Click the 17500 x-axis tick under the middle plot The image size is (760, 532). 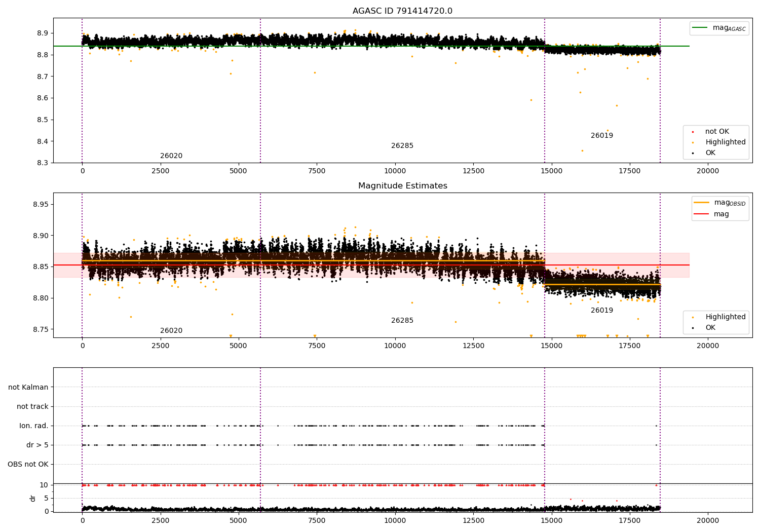(x=630, y=346)
